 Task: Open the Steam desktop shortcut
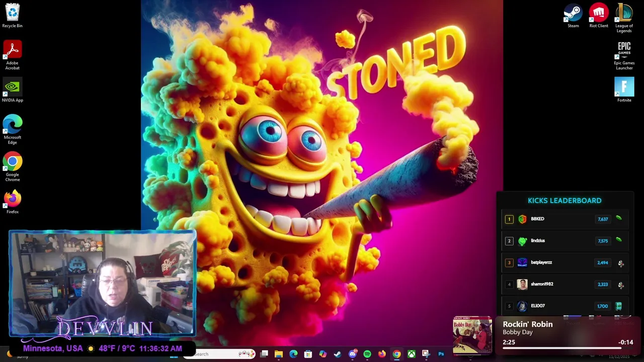(573, 16)
